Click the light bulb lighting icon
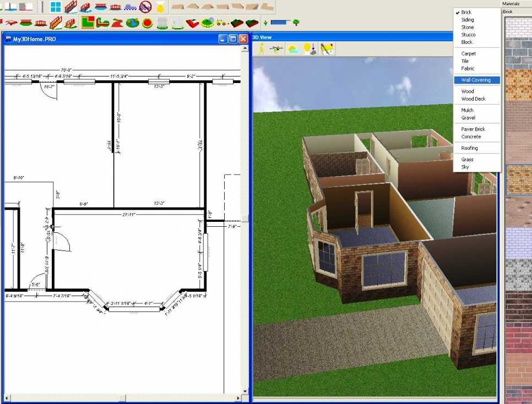This screenshot has width=532, height=404. pyautogui.click(x=310, y=49)
